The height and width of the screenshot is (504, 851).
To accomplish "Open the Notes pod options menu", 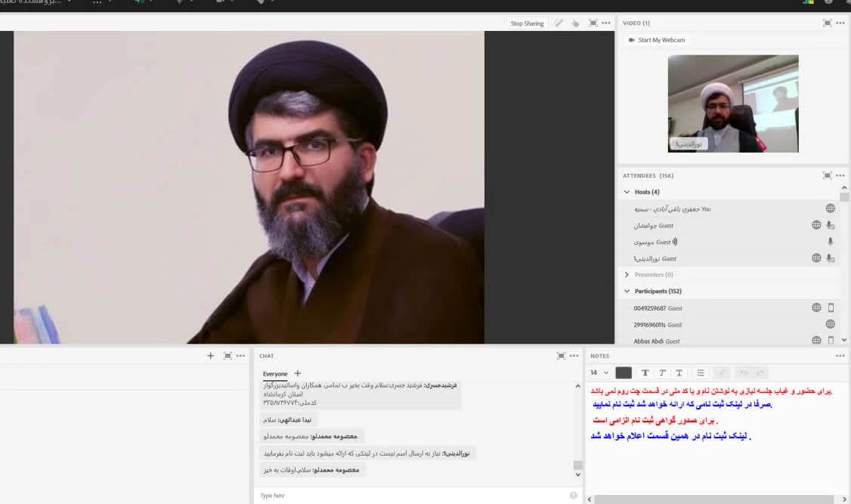I will click(840, 356).
